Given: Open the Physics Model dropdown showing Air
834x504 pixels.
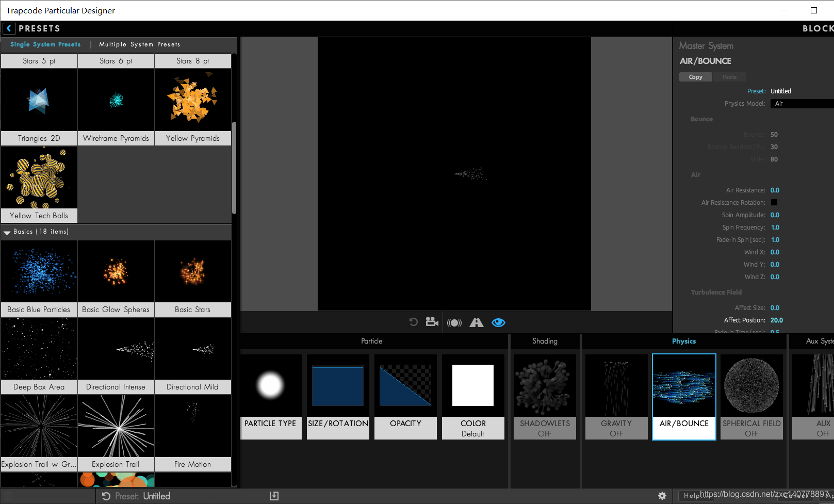Looking at the screenshot, I should tap(802, 104).
